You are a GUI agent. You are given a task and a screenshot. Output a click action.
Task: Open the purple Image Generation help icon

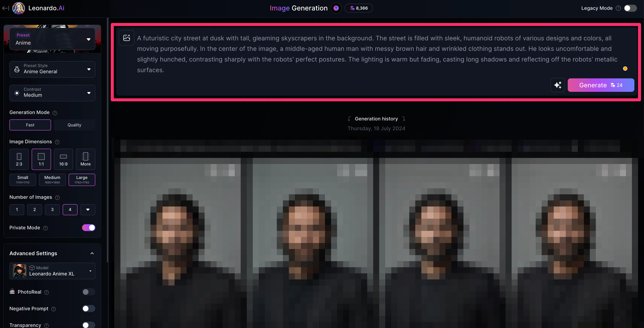click(336, 8)
